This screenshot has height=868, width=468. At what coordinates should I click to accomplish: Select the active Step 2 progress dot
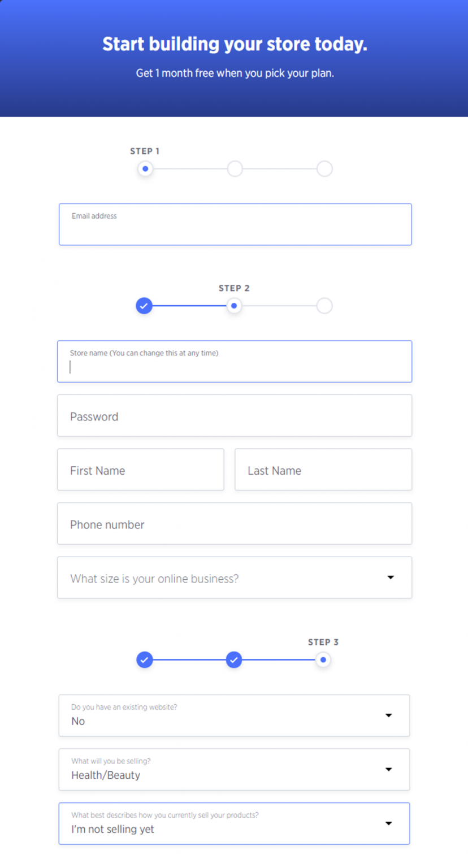point(234,306)
